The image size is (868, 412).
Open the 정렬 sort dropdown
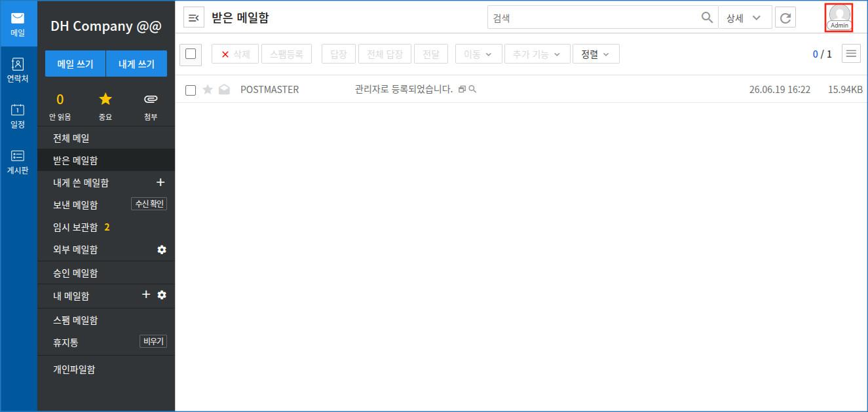tap(595, 54)
